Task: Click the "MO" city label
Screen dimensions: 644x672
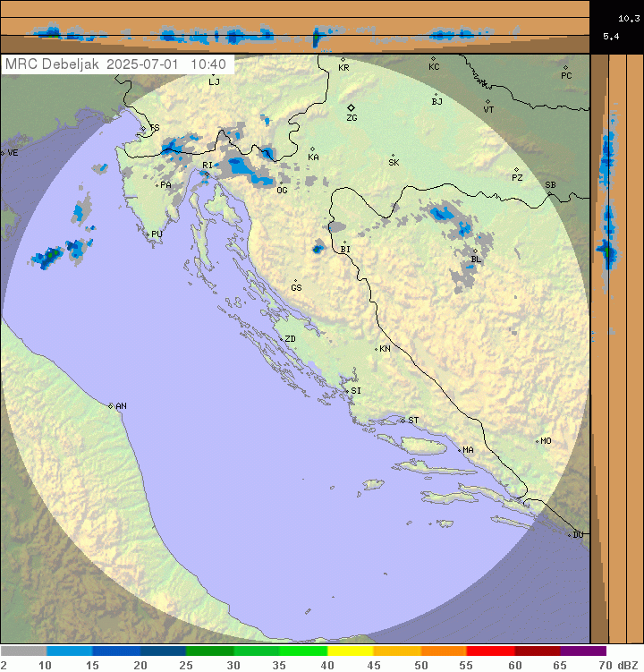Action: coord(546,441)
